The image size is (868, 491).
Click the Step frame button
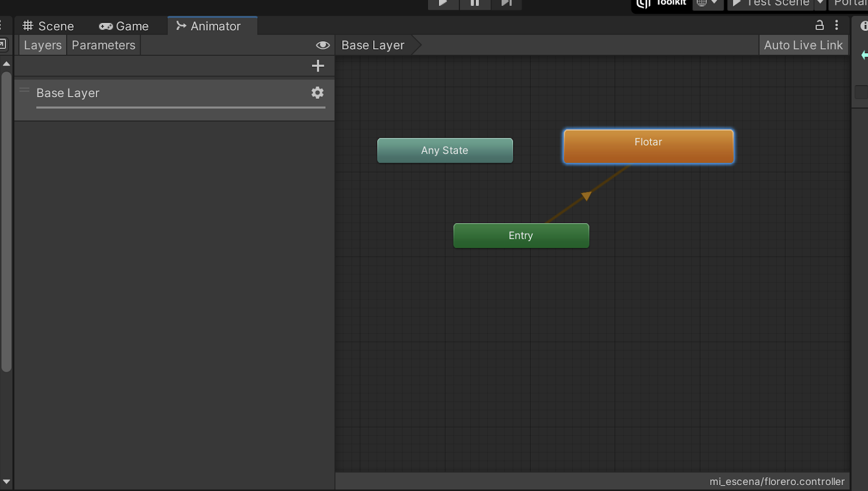click(506, 4)
